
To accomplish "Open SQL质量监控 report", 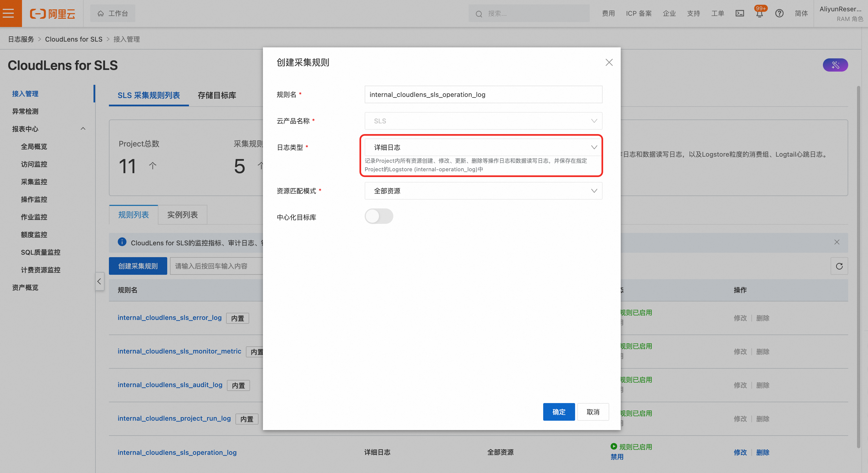I will tap(40, 252).
